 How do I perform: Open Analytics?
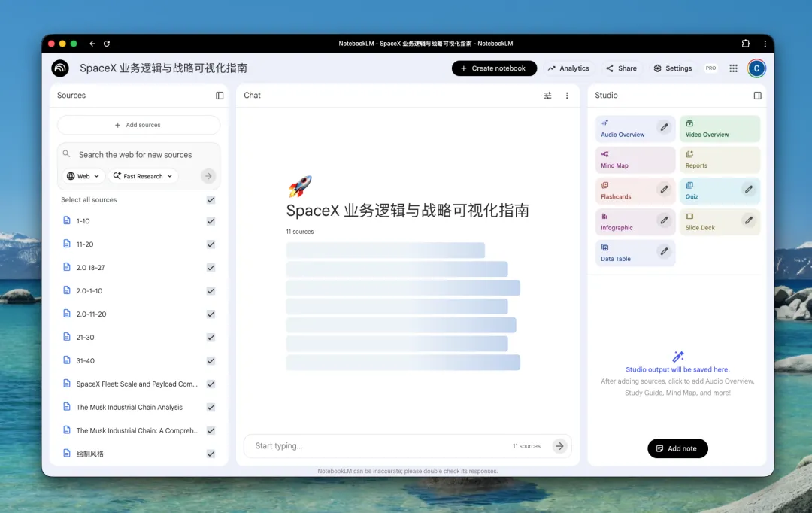568,68
